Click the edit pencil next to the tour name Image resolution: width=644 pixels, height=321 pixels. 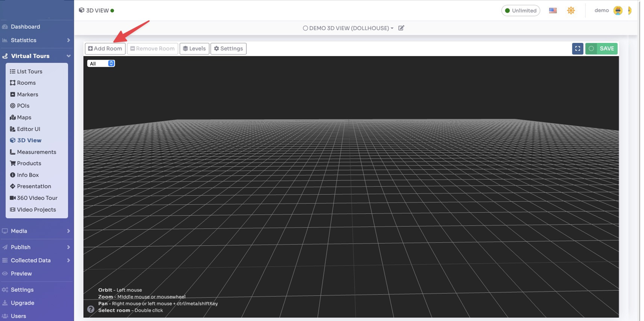(x=401, y=28)
